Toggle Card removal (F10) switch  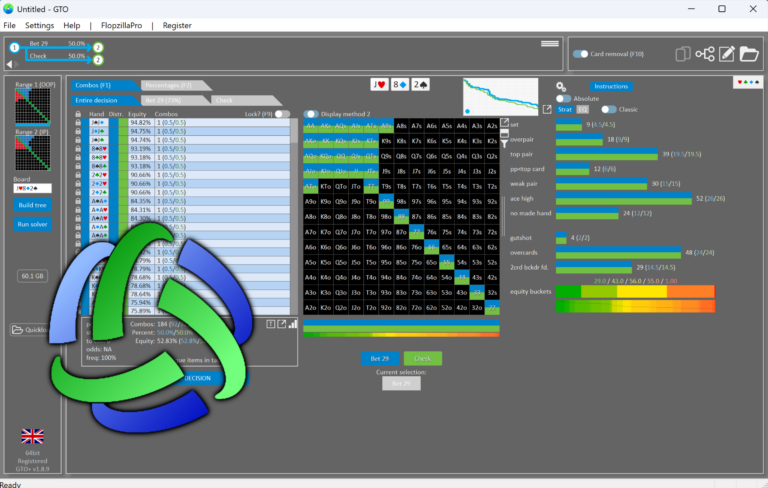click(580, 54)
